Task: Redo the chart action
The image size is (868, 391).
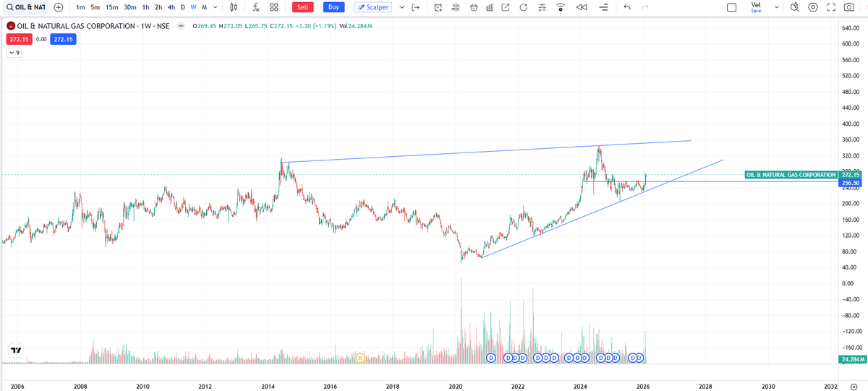Action: click(x=645, y=7)
